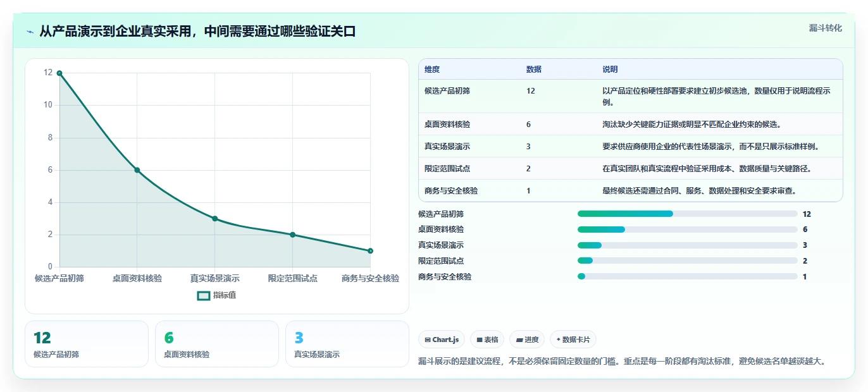Click value 6 in the table's 数据 column
Screen dimensions: 868x392
(x=529, y=125)
